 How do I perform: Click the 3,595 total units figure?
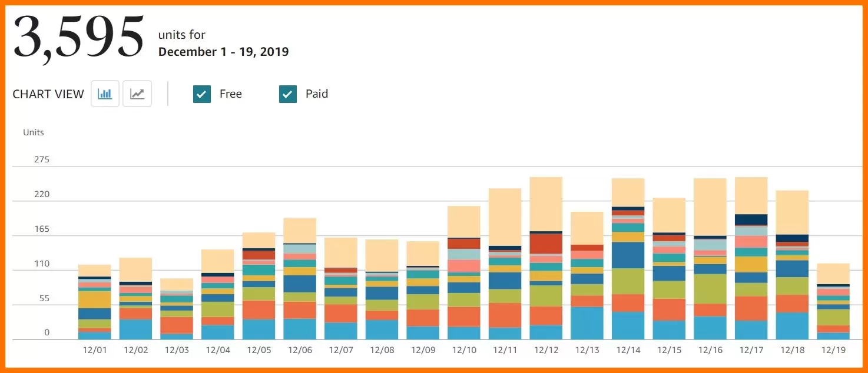pos(78,36)
